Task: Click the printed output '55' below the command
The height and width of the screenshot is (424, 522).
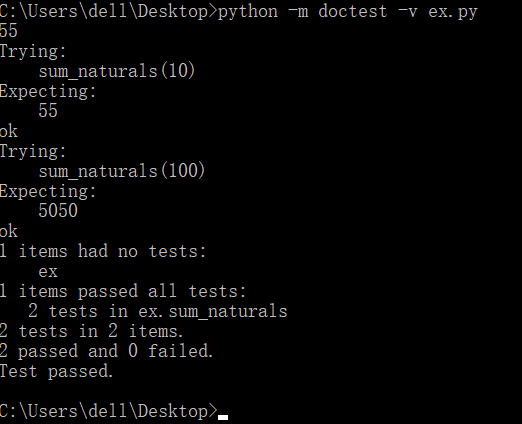Action: point(9,31)
